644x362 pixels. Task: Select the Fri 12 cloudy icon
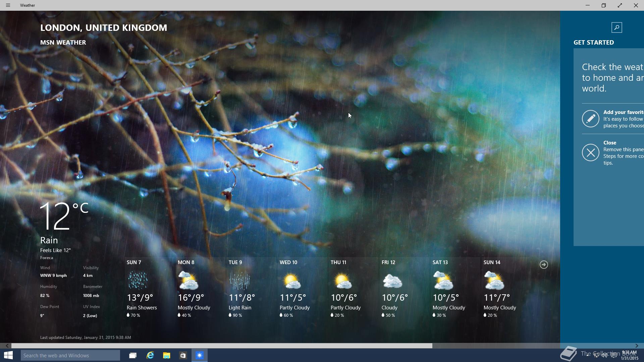pyautogui.click(x=392, y=281)
